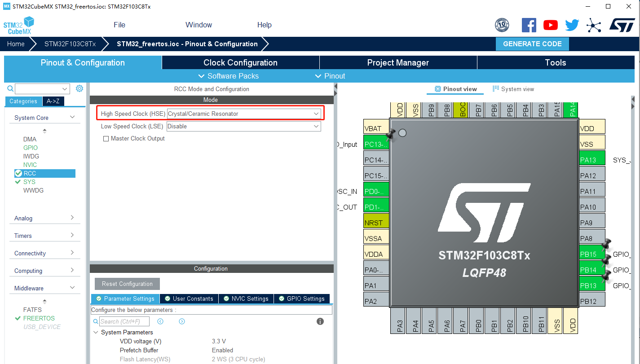The height and width of the screenshot is (364, 640).
Task: Click the ST community network icon
Action: tap(594, 25)
